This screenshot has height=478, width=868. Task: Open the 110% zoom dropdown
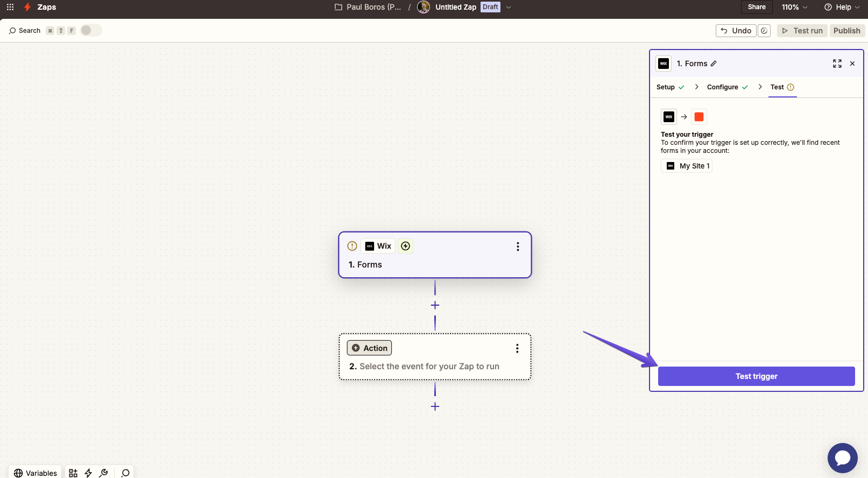[794, 7]
